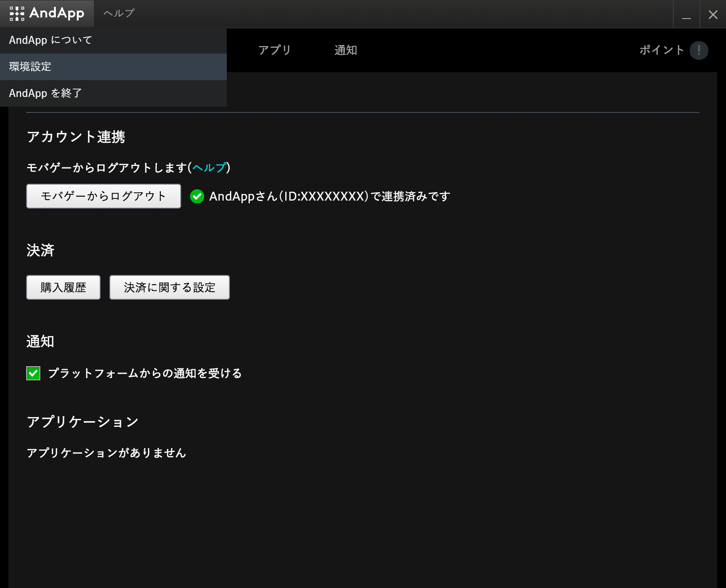Switch to the アプリ tab

coord(275,50)
